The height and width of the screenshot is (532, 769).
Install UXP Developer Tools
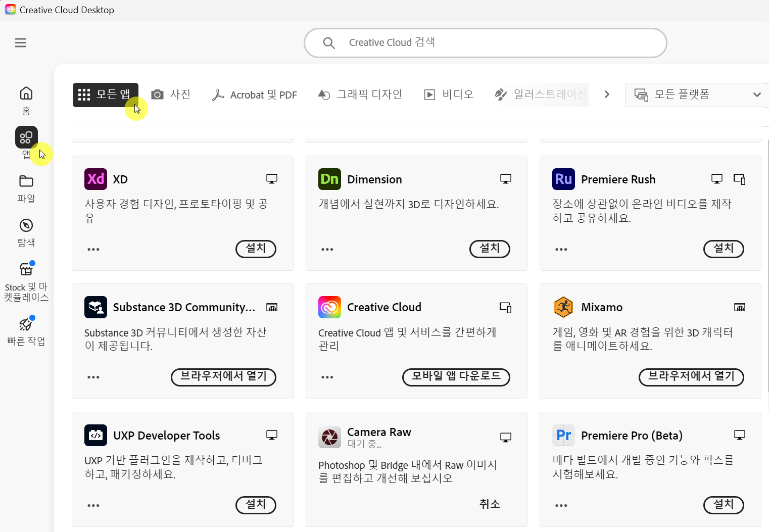point(256,505)
